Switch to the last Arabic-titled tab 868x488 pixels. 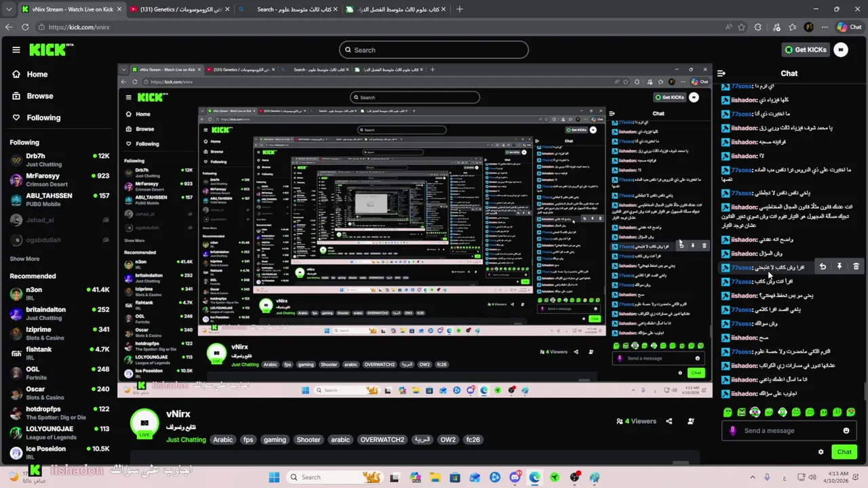[x=395, y=9]
